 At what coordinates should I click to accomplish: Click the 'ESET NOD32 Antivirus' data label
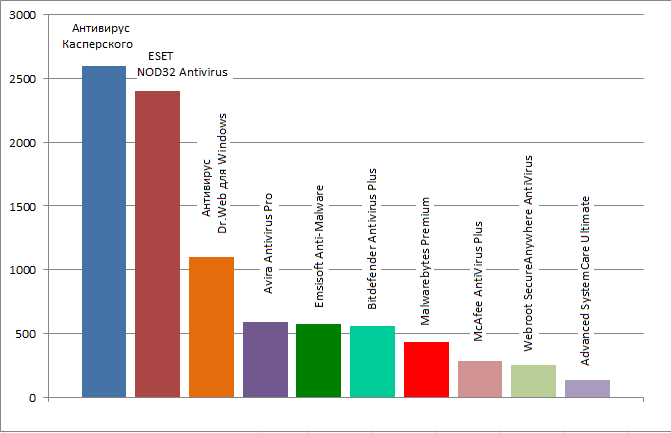[182, 64]
